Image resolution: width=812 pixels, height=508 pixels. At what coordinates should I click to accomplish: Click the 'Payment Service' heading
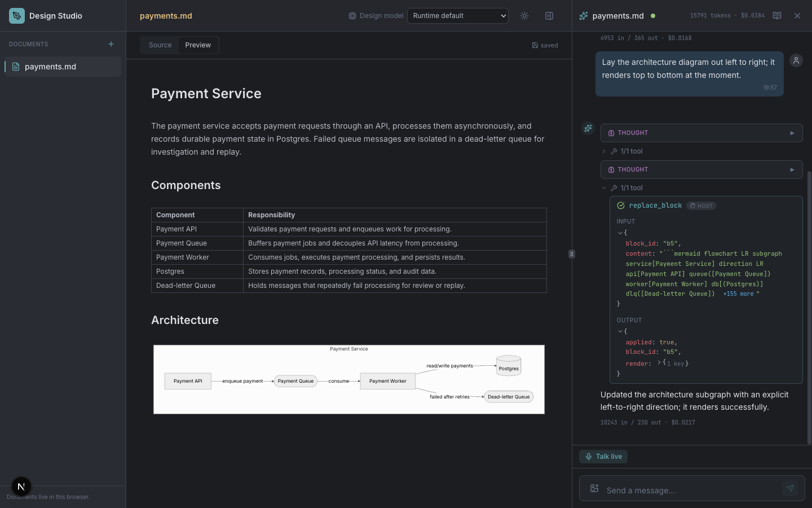[206, 94]
